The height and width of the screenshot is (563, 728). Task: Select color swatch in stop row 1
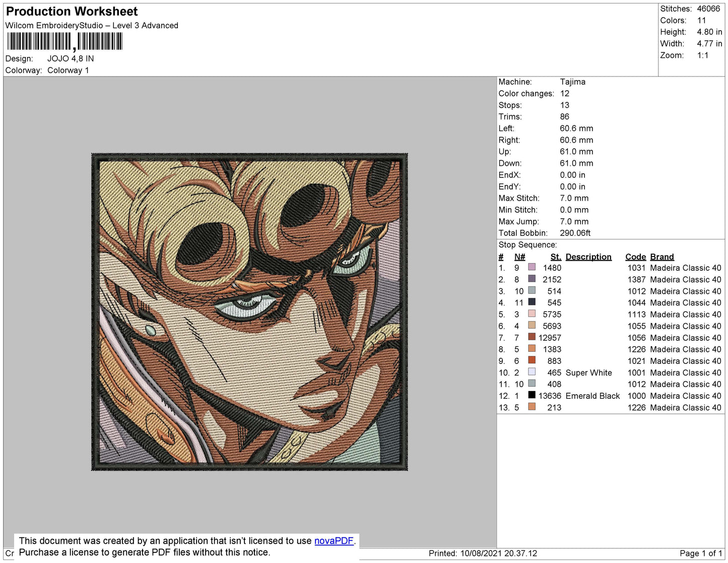(532, 267)
